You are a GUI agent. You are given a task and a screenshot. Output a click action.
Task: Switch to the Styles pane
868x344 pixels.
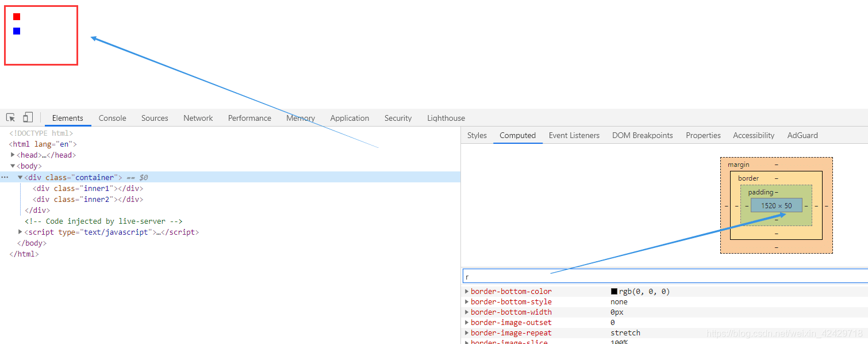point(477,135)
